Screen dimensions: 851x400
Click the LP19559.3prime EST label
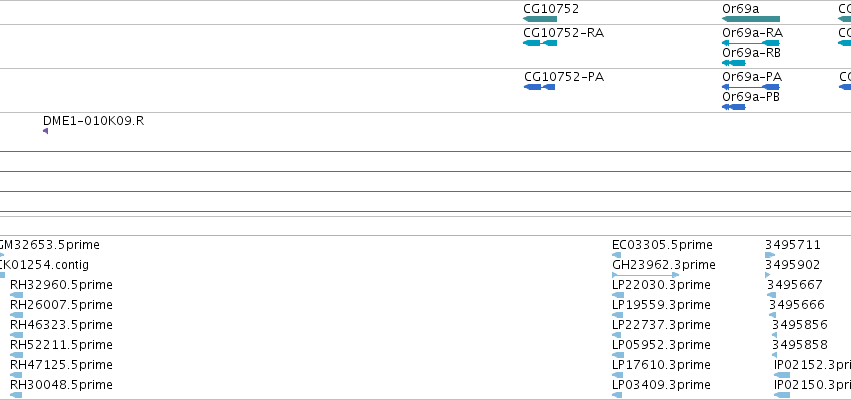click(661, 305)
